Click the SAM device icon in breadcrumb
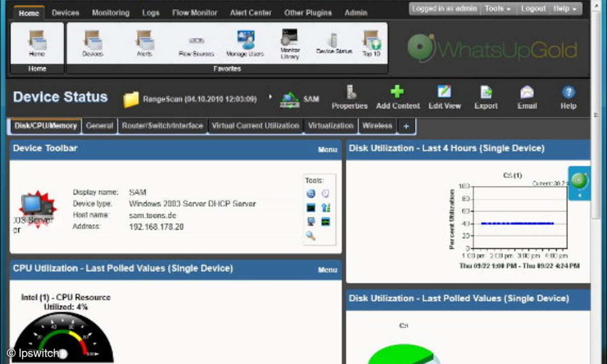Viewport: 607px width, 364px height. (x=290, y=100)
